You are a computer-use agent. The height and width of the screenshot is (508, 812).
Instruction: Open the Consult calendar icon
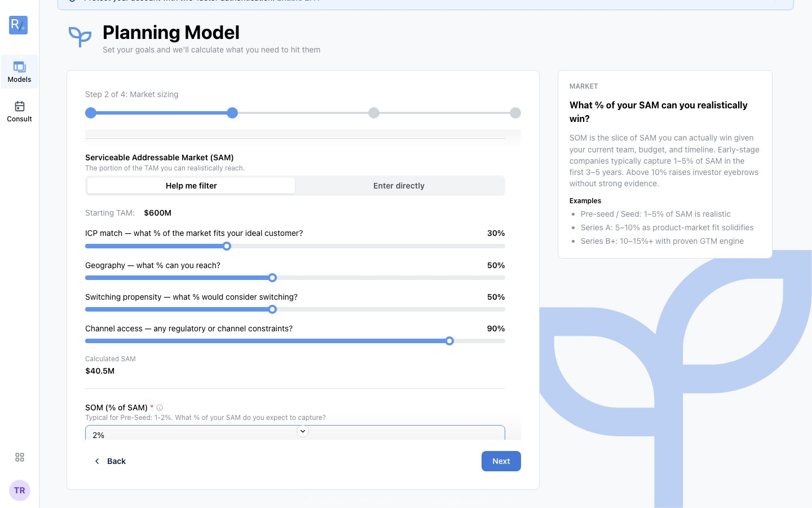tap(20, 106)
